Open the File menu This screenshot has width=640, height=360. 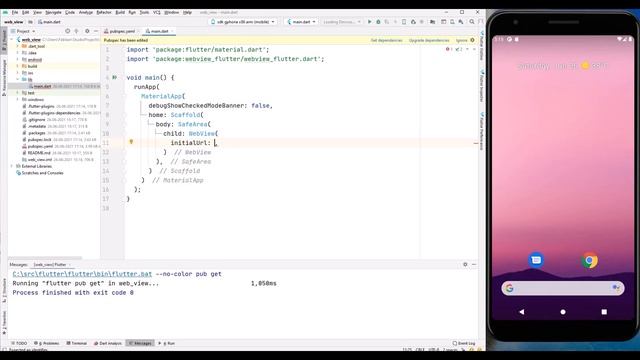coord(15,12)
